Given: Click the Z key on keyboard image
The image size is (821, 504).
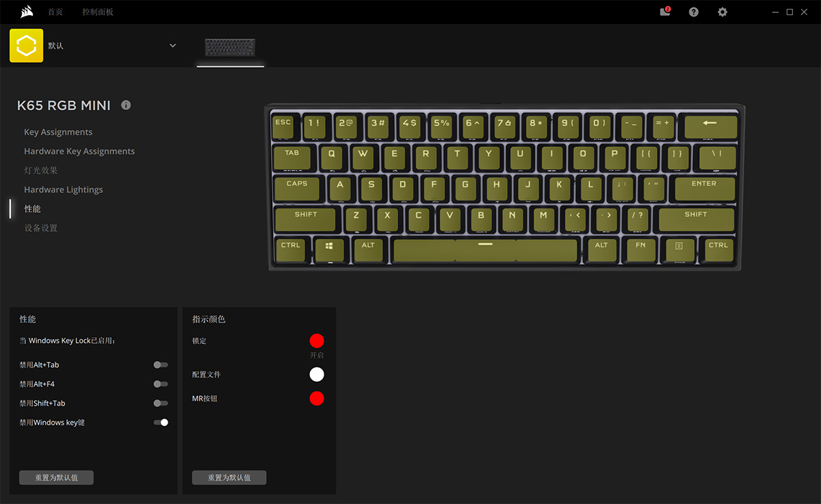Looking at the screenshot, I should [356, 219].
